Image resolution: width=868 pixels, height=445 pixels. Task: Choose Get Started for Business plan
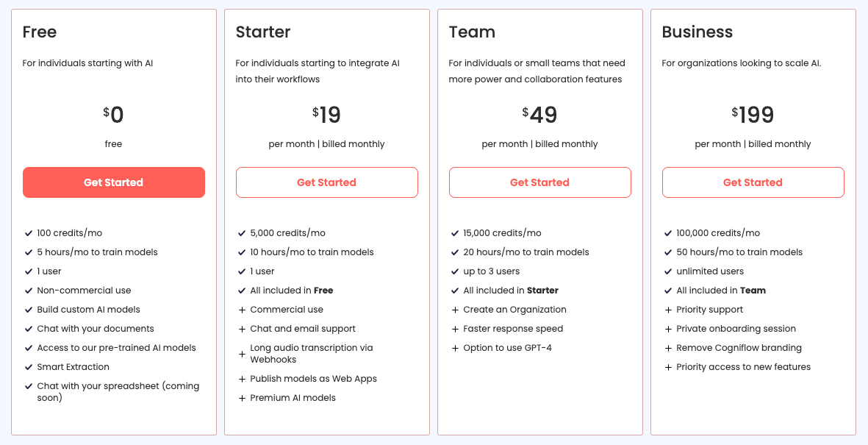753,182
